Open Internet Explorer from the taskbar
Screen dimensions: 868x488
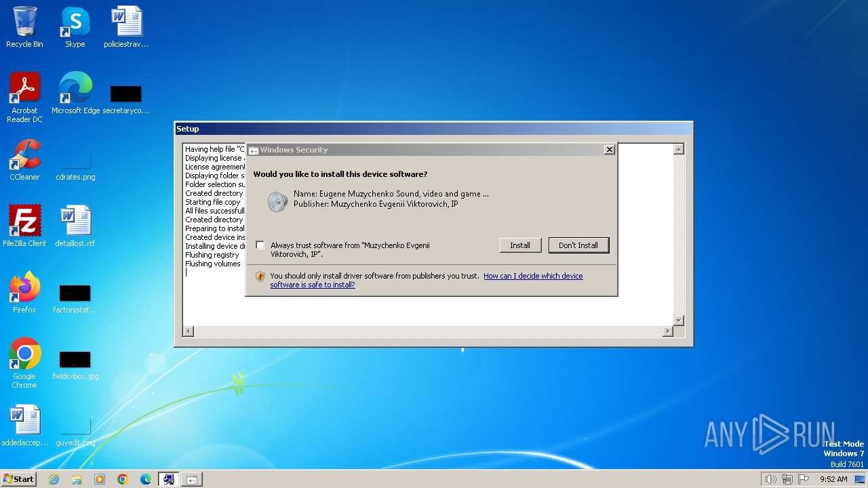pos(54,479)
